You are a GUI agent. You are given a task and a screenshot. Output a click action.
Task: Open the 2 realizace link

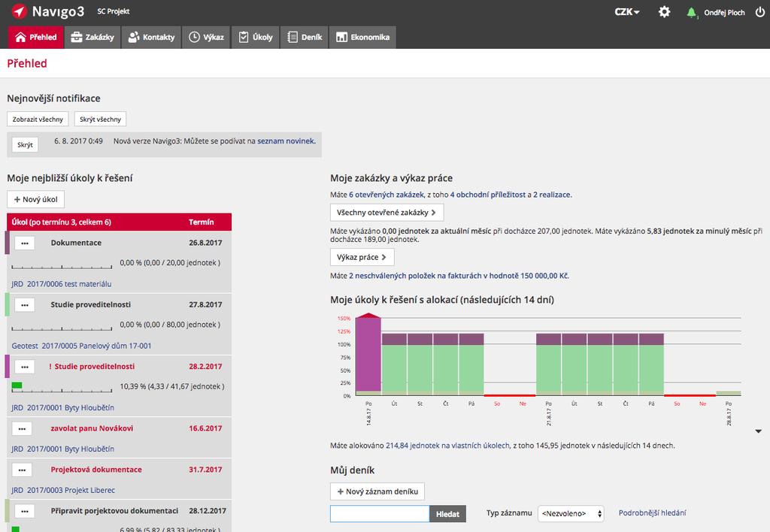click(x=552, y=195)
